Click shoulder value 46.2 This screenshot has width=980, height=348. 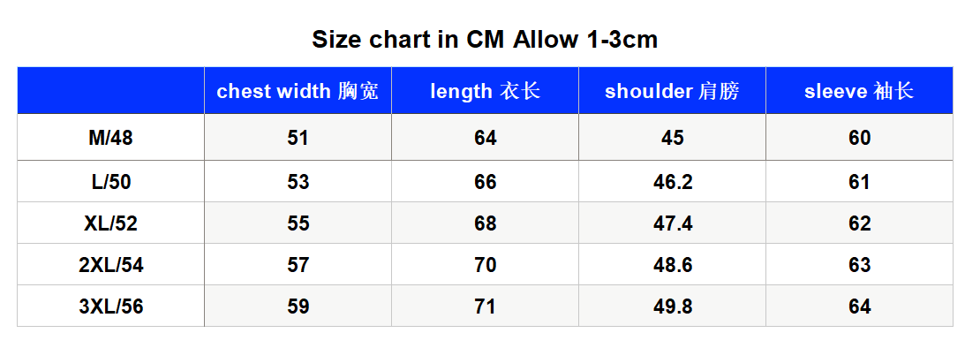(672, 182)
